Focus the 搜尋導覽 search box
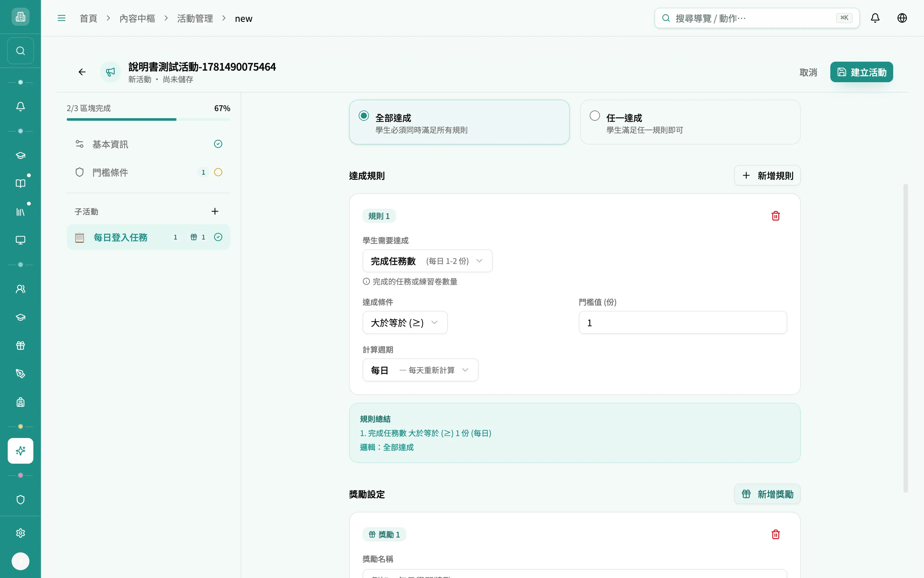Image resolution: width=924 pixels, height=578 pixels. pos(757,18)
